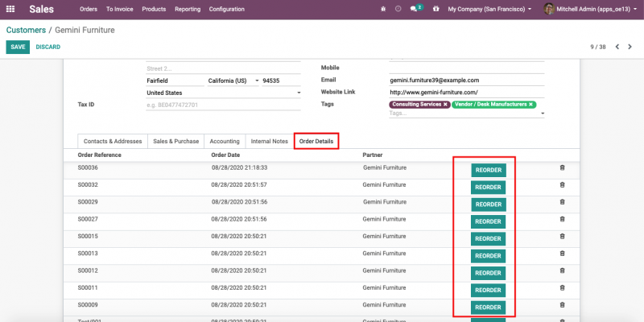Image resolution: width=644 pixels, height=322 pixels.
Task: Edit the city field Fairfield
Action: point(175,81)
